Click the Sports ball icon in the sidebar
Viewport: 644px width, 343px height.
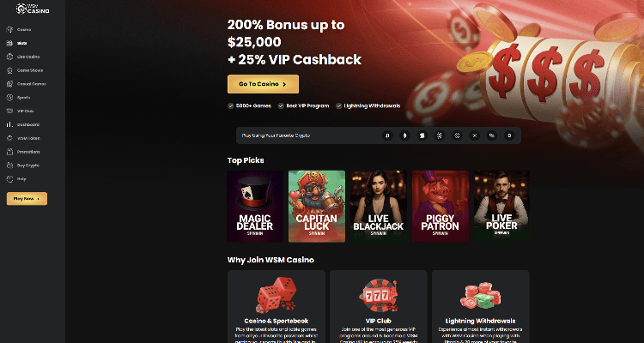(9, 97)
